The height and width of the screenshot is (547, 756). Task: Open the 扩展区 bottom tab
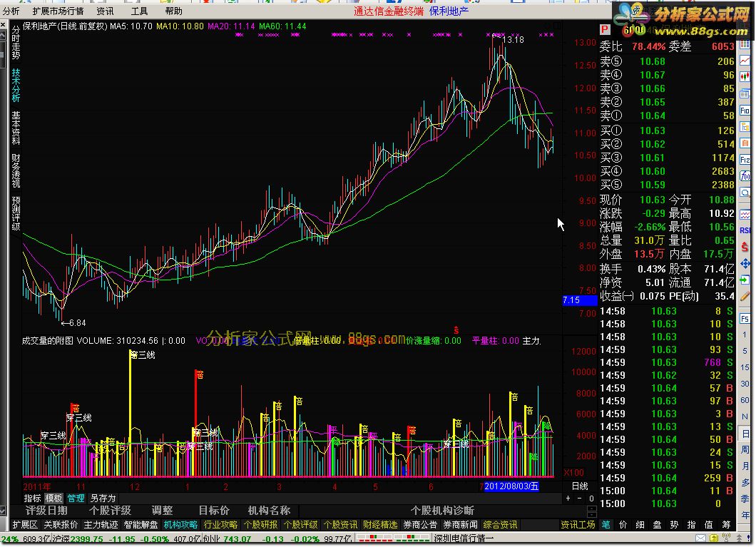[x=24, y=524]
